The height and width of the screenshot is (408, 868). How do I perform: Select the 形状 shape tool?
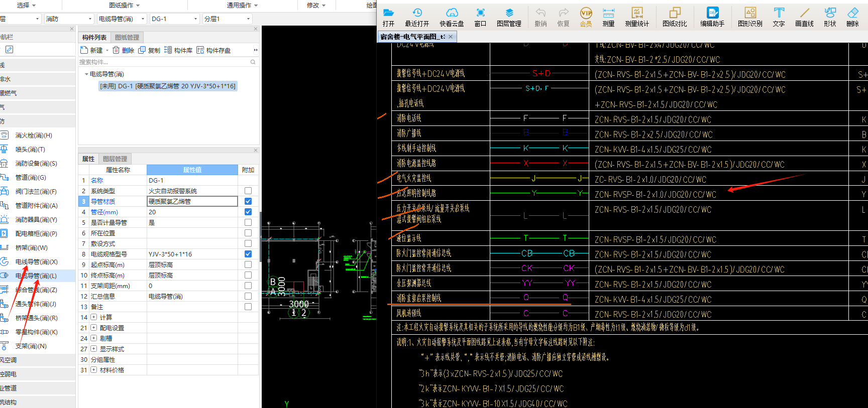click(x=830, y=17)
